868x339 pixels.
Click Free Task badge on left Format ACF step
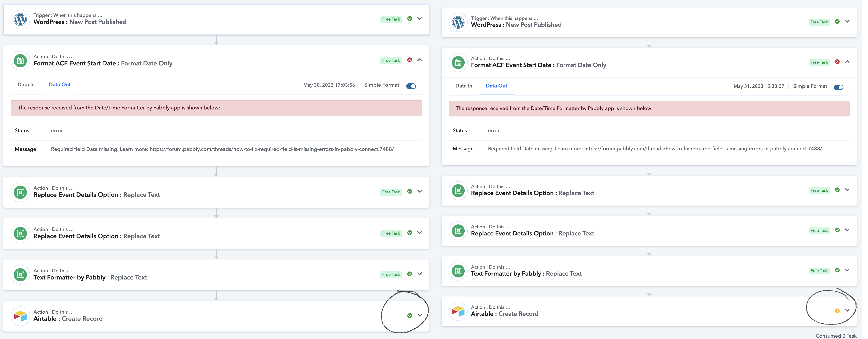[391, 60]
